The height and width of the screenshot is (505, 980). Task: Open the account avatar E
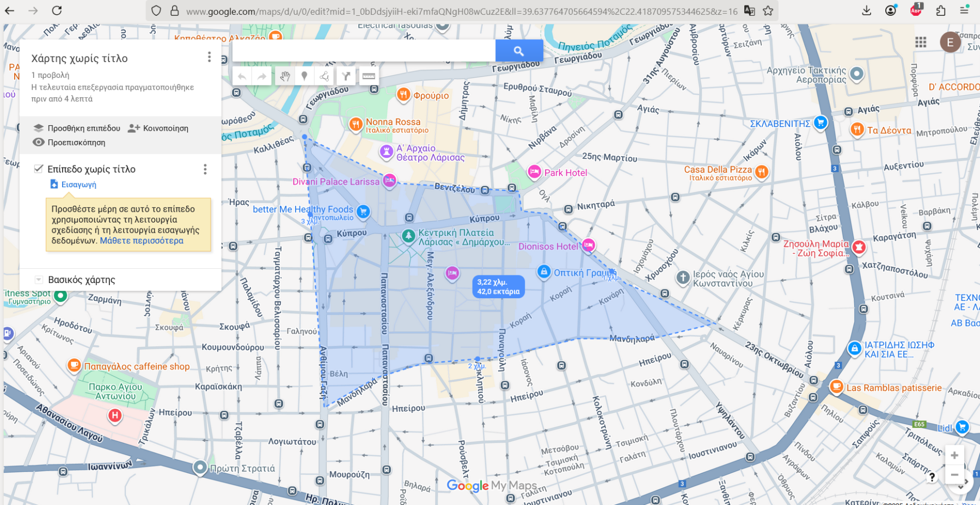tap(950, 42)
